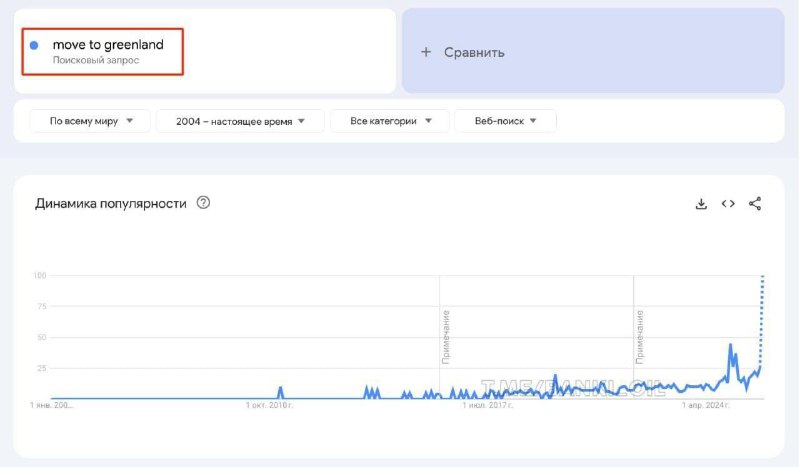Click the Динамика популярности heading

(x=111, y=204)
